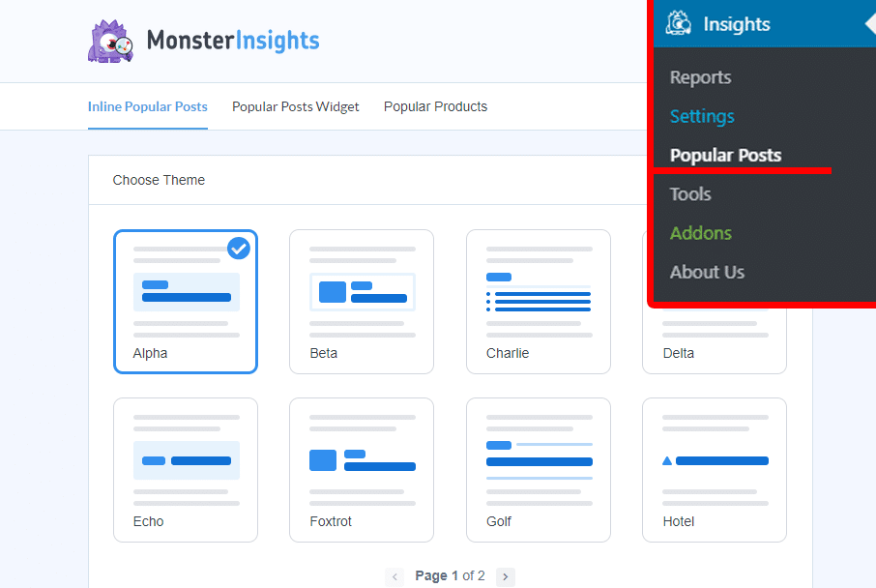Select the Alpha theme blue checkmark badge
This screenshot has height=588, width=876.
coord(238,249)
